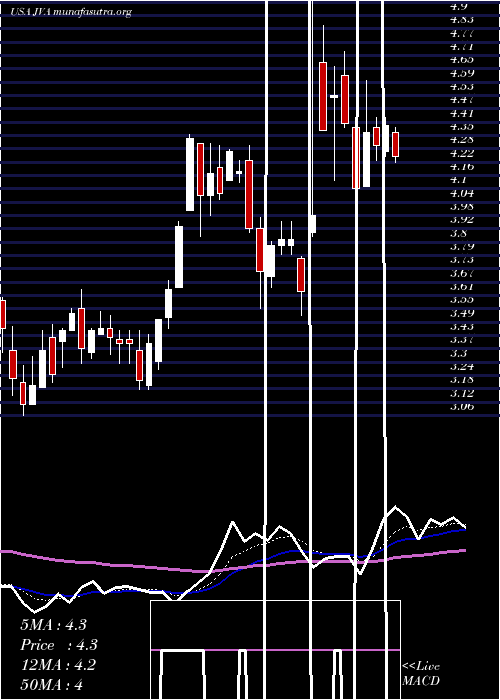Screen dimensions: 500x700
Task: Click the 3.61 price axis label
Action: pyautogui.click(x=462, y=287)
